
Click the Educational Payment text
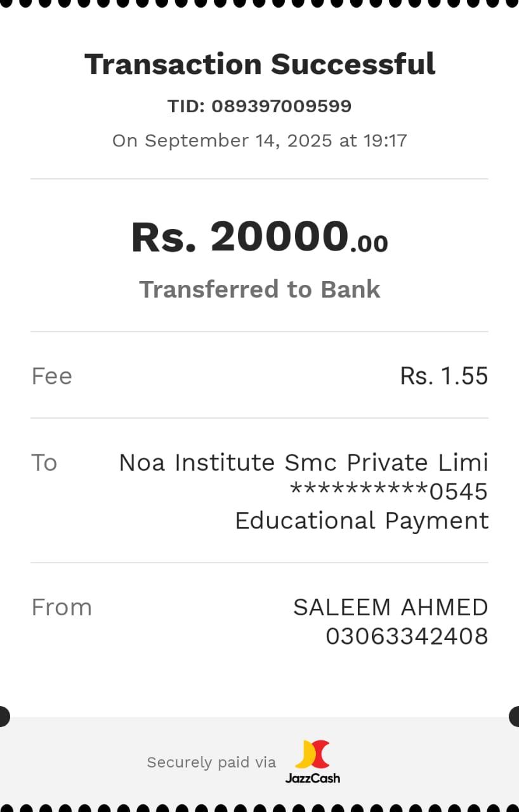[x=362, y=521]
